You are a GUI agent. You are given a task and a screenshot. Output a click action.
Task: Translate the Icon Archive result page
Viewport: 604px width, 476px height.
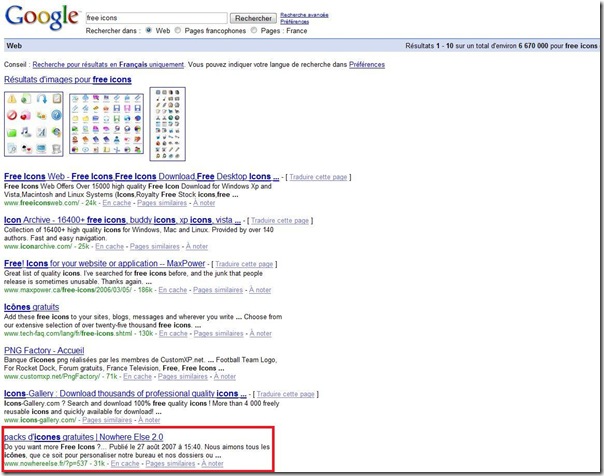point(280,221)
